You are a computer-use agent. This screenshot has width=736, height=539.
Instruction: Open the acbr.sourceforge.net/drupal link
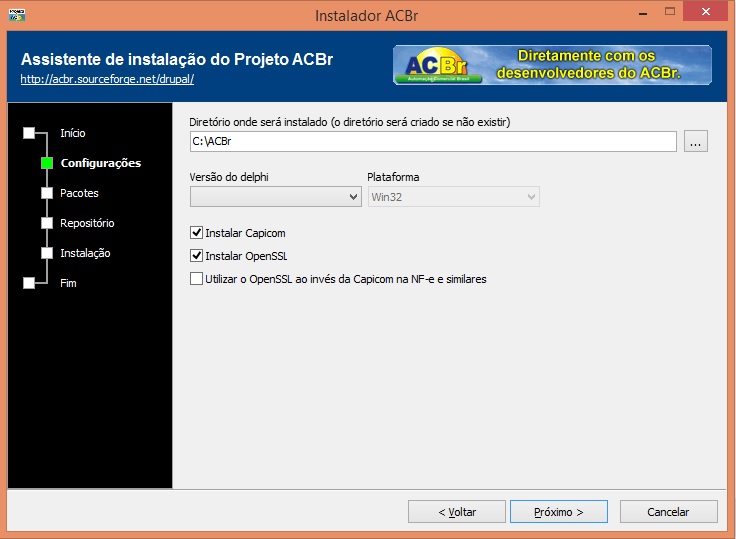coord(107,79)
